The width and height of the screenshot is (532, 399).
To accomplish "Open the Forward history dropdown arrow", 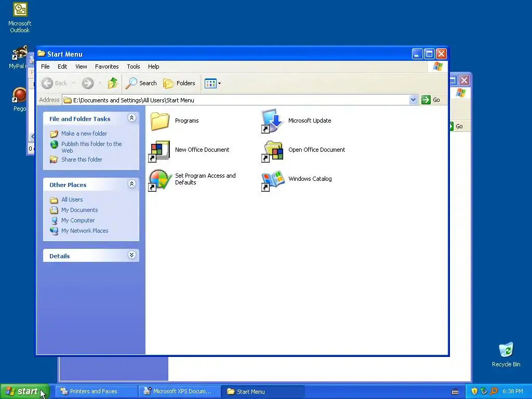I will pyautogui.click(x=100, y=83).
